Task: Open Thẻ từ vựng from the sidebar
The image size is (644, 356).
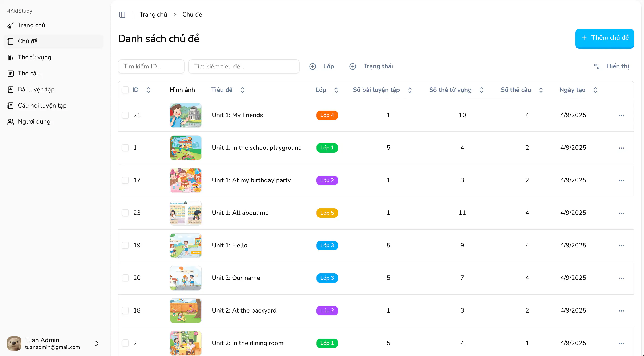Action: pyautogui.click(x=34, y=57)
